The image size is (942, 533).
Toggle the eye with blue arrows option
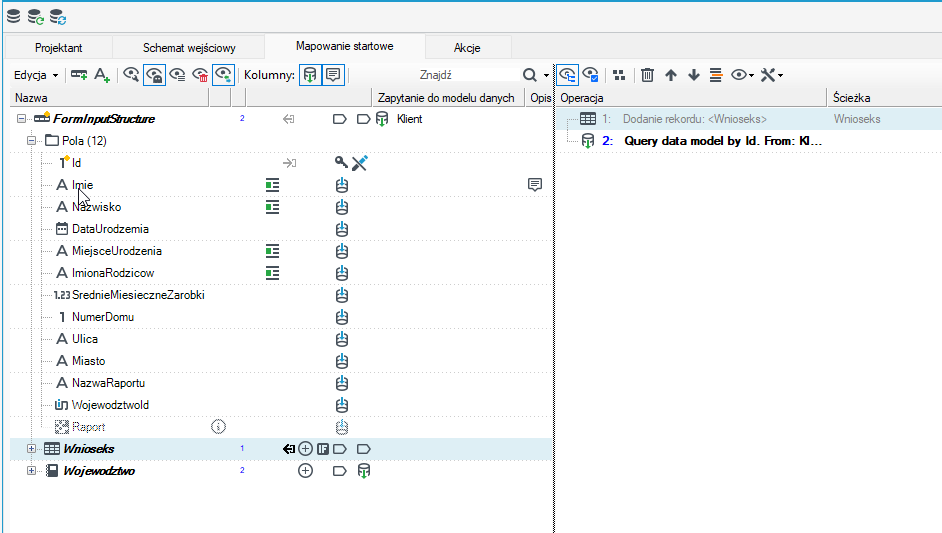223,75
